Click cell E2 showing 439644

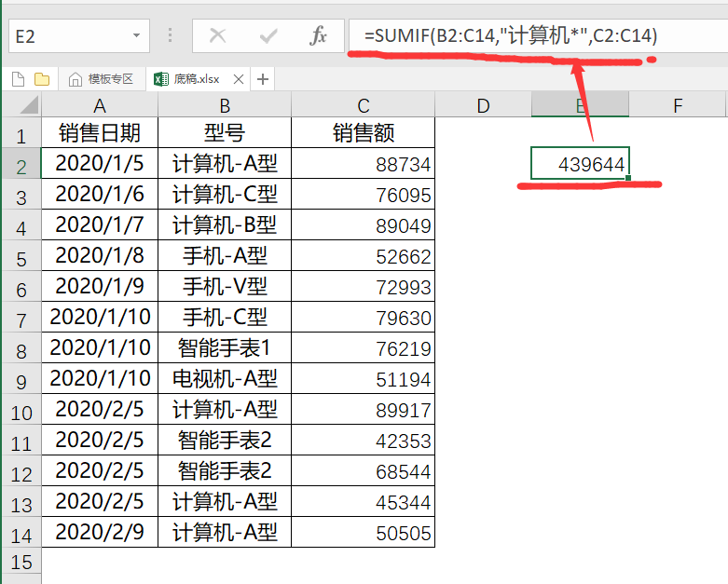pyautogui.click(x=580, y=163)
